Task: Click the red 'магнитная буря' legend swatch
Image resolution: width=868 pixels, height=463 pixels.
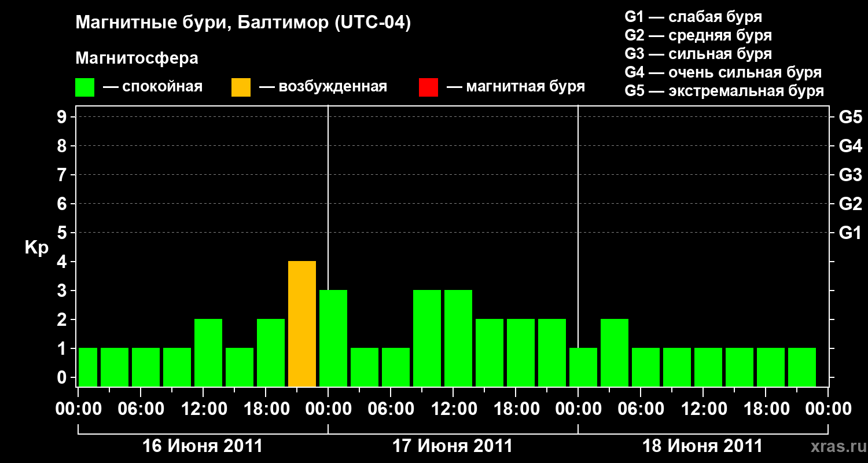Action: pyautogui.click(x=429, y=87)
